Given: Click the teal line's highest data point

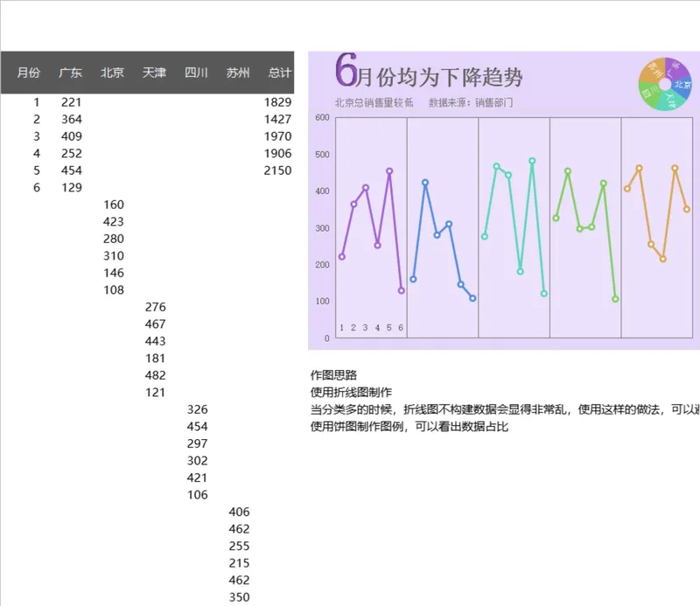Looking at the screenshot, I should pos(532,161).
